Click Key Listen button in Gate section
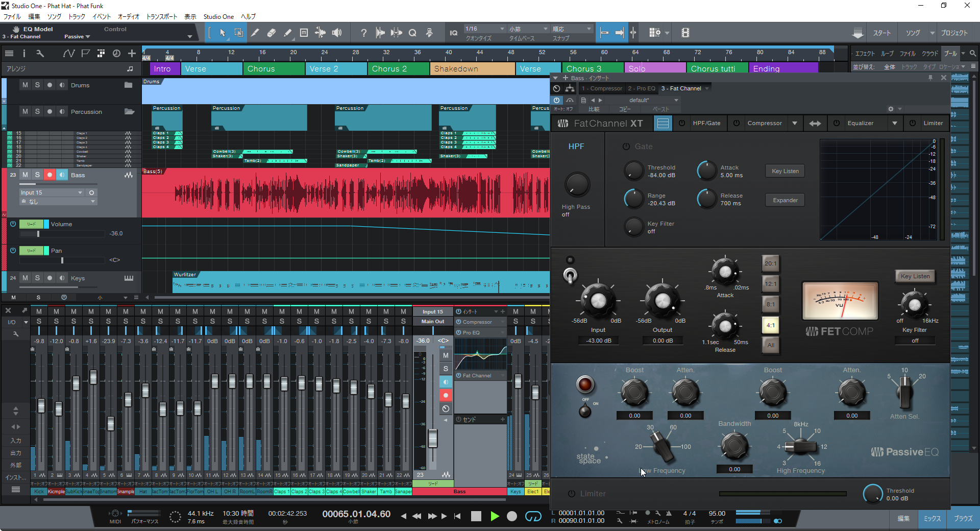980x531 pixels. [785, 171]
